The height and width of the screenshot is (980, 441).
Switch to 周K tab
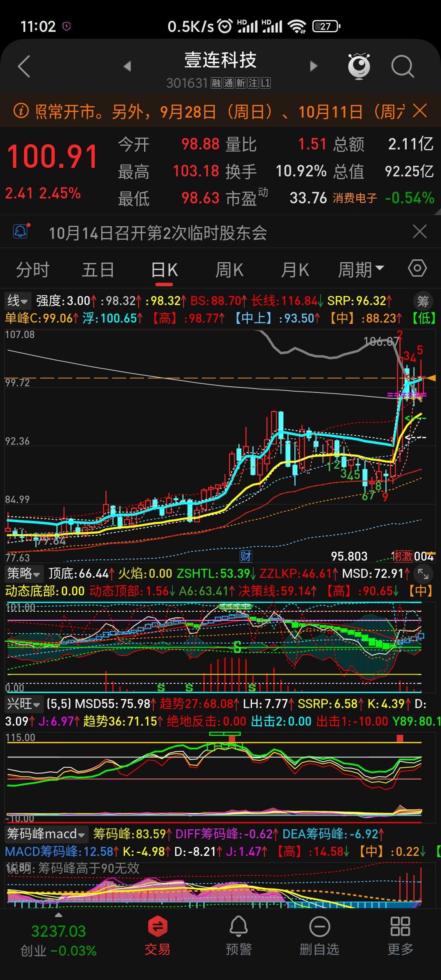(229, 270)
